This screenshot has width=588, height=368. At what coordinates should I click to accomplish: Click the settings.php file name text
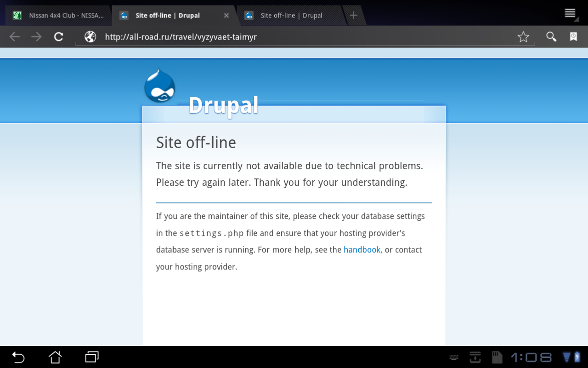[212, 233]
